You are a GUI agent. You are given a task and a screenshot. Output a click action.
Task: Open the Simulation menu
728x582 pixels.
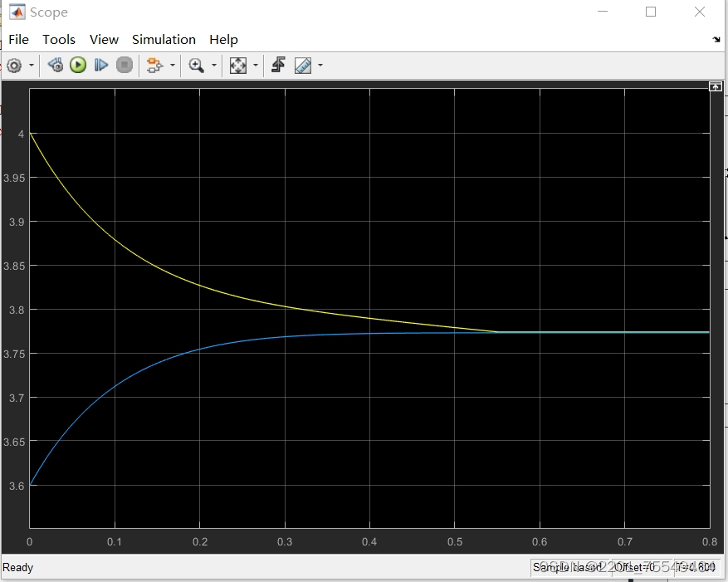[164, 40]
